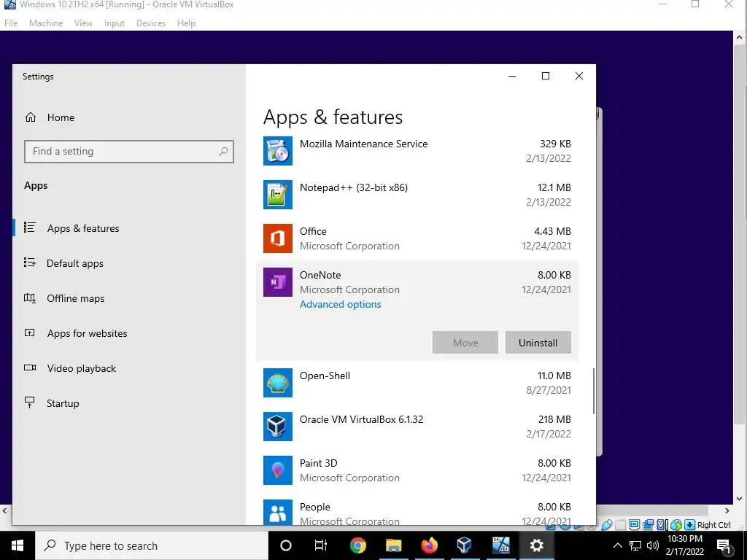Open VirtualBox cube icon on taskbar
Screen dimensions: 747x560
(465, 545)
